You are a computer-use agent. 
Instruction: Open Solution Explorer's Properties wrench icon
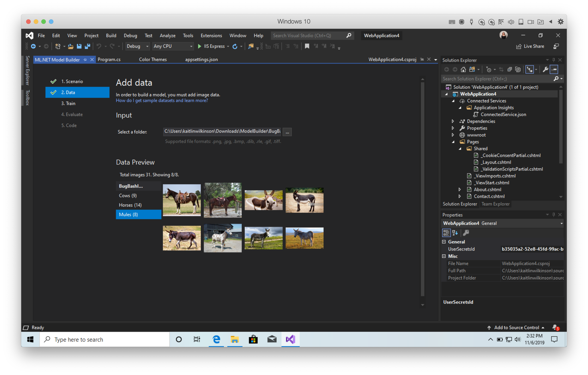coord(546,69)
